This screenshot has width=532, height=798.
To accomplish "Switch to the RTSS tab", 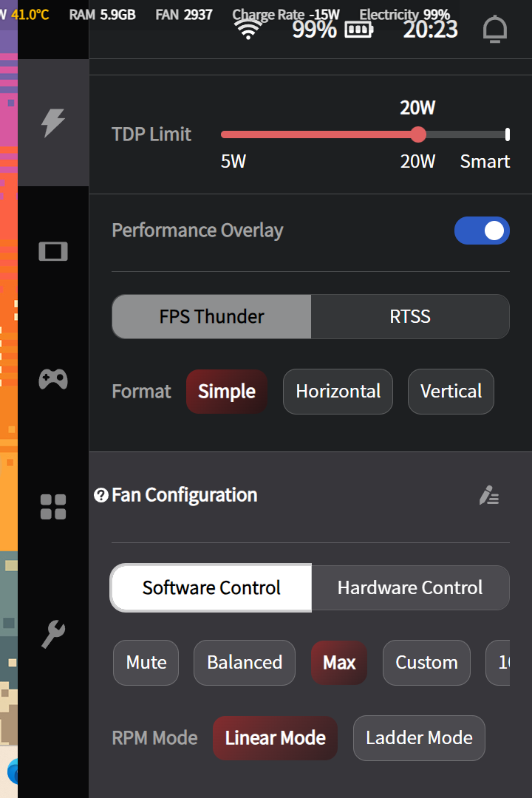I will 410,317.
